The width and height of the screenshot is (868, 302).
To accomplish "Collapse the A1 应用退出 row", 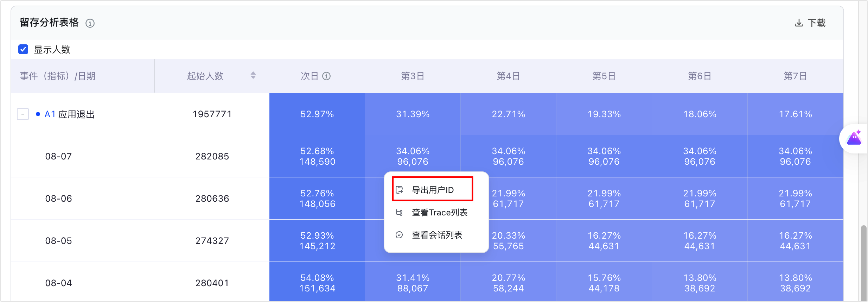I will [x=23, y=114].
